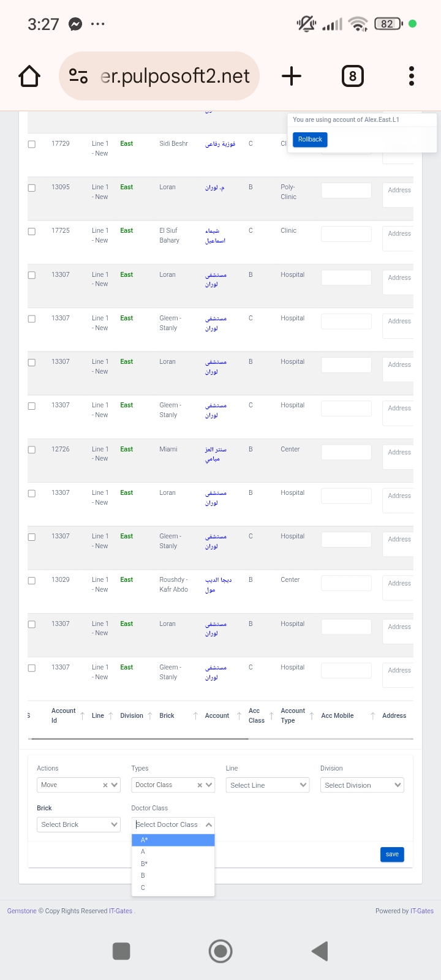Viewport: 441px width, 980px height.
Task: Clear the Doctor Class type with the x icon
Action: [x=200, y=785]
